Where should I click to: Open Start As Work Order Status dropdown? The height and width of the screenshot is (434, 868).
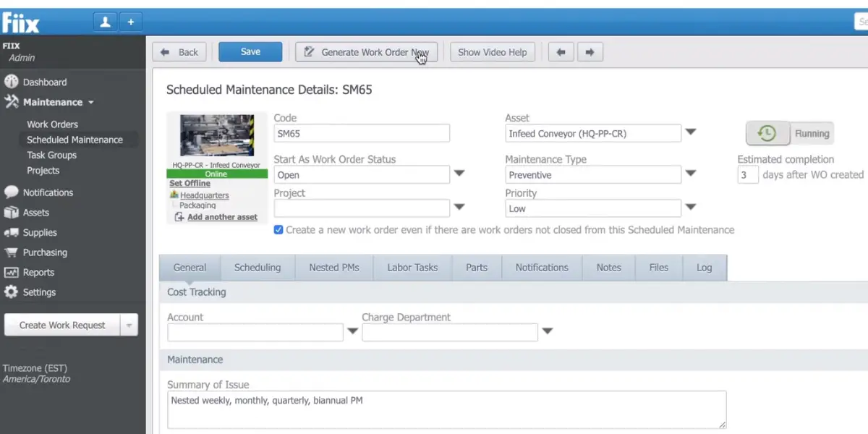coord(459,174)
